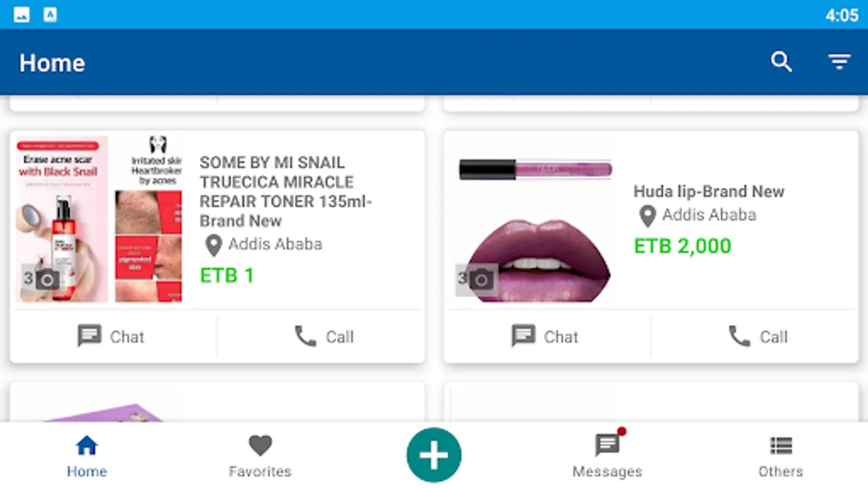Go to the Others list tab

point(781,457)
